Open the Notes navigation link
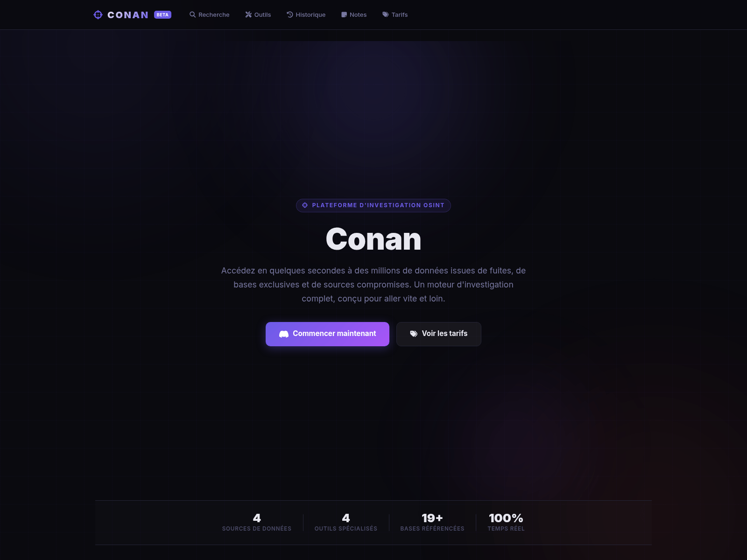 [x=354, y=15]
